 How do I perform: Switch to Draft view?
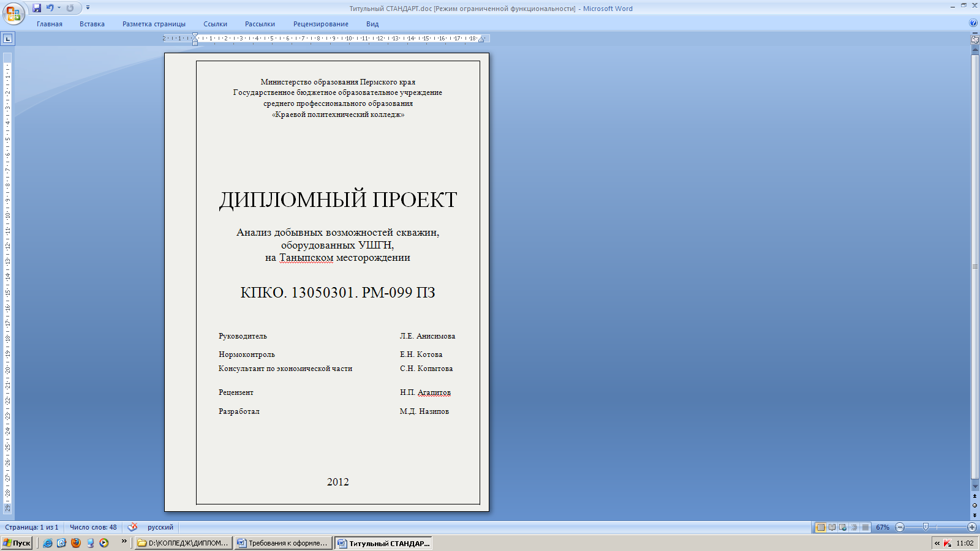(x=865, y=527)
